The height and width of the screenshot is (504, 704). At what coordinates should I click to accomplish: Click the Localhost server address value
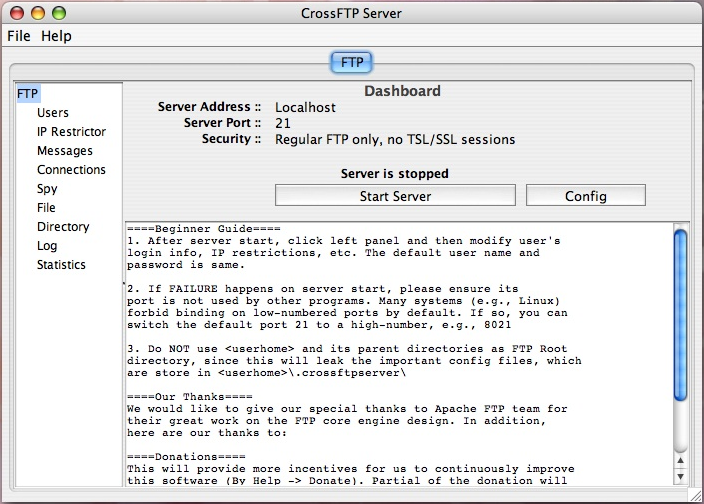305,108
